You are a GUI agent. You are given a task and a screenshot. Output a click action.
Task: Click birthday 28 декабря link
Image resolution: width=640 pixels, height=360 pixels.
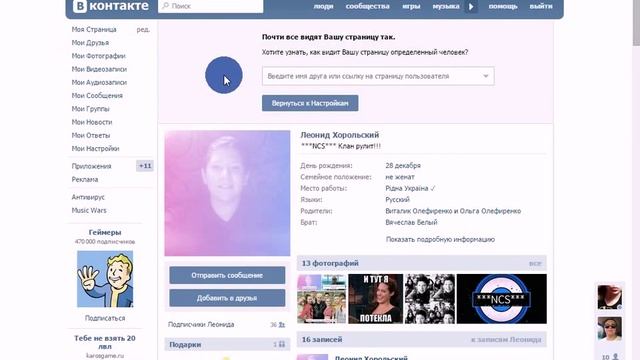403,166
